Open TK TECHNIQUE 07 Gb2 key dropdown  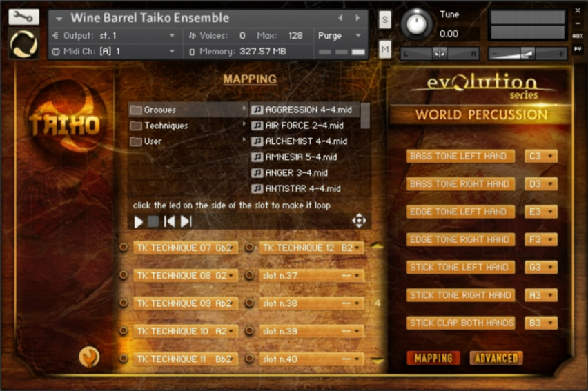pos(186,248)
